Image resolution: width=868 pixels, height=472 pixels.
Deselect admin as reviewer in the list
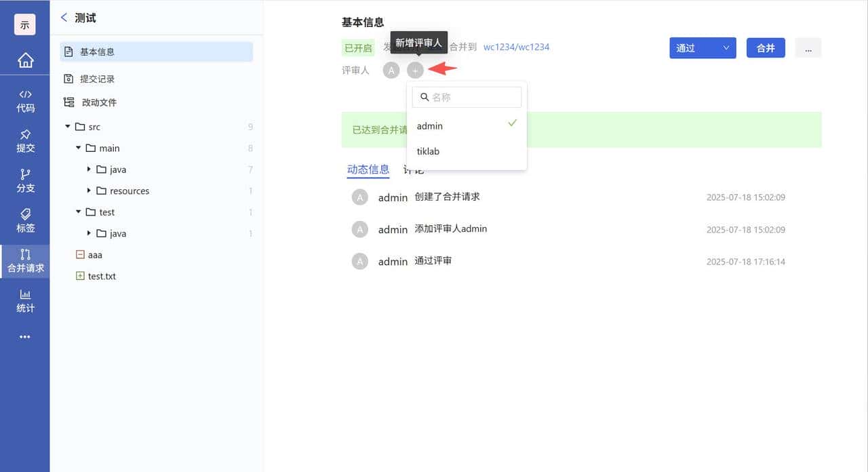point(430,125)
